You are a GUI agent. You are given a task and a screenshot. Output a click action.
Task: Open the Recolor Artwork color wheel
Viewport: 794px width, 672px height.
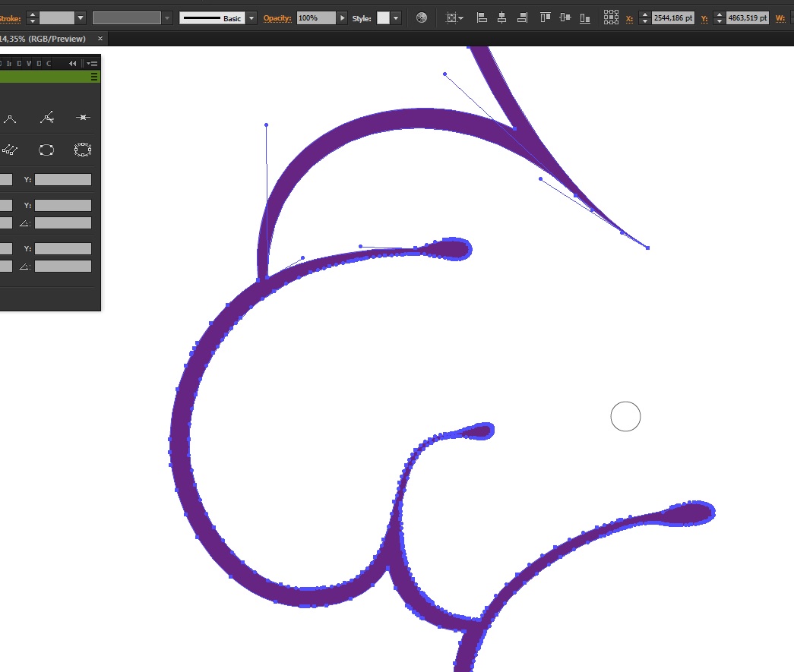421,18
